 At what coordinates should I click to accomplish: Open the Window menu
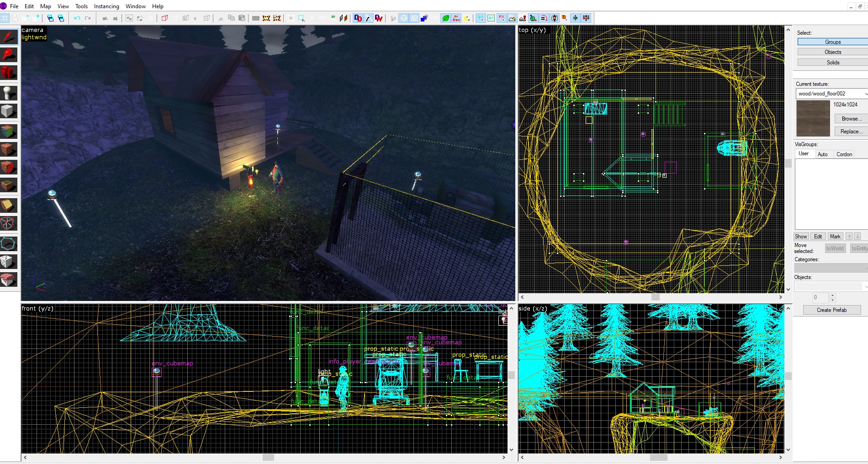(135, 6)
